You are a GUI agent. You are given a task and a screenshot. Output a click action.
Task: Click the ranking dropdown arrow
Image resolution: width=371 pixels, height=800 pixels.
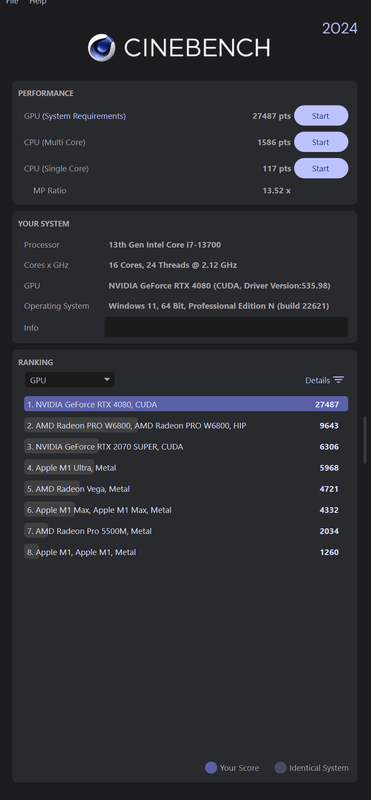pyautogui.click(x=107, y=380)
